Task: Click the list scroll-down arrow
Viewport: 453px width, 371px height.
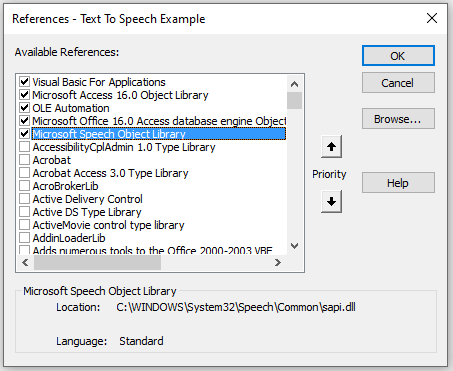Action: 294,246
